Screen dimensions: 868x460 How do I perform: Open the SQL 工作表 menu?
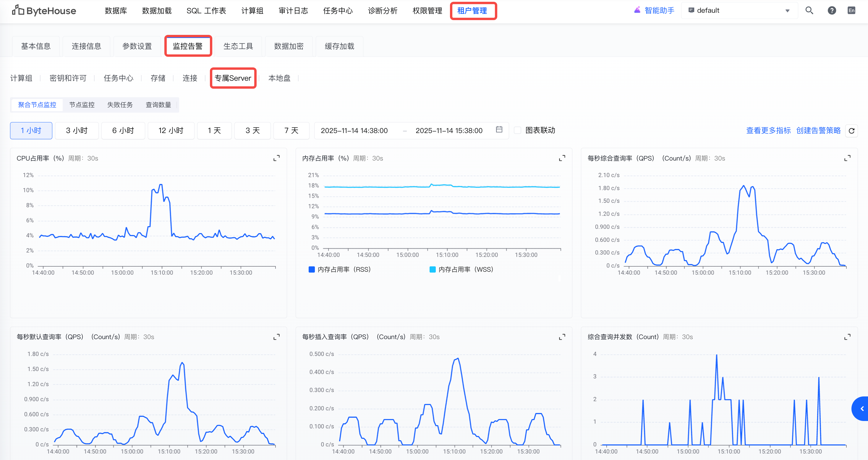(x=206, y=11)
